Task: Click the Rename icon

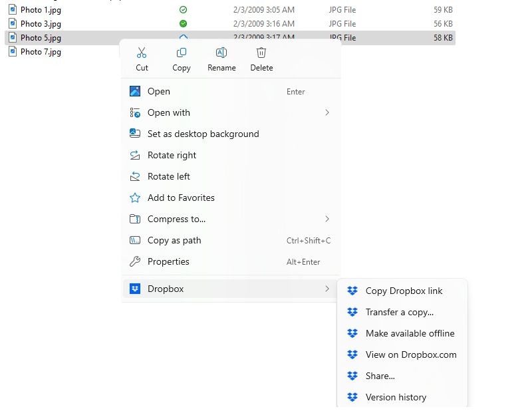Action: click(221, 53)
